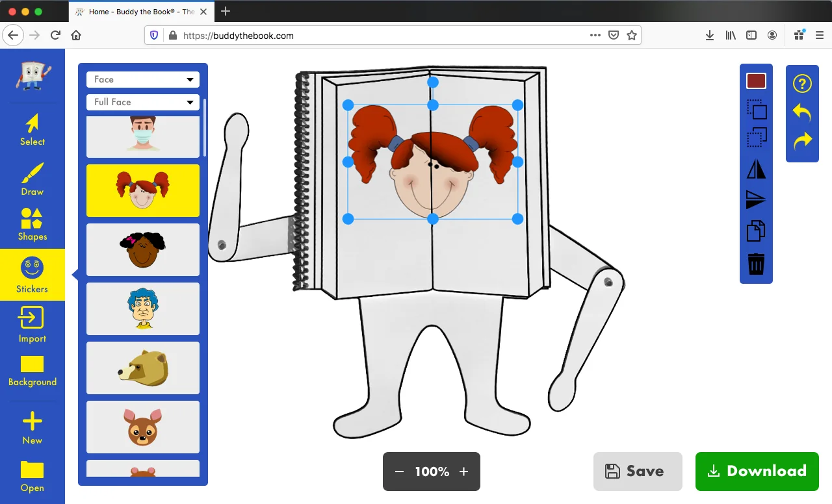Send selected sticker to back
This screenshot has height=504, width=832.
(x=757, y=138)
